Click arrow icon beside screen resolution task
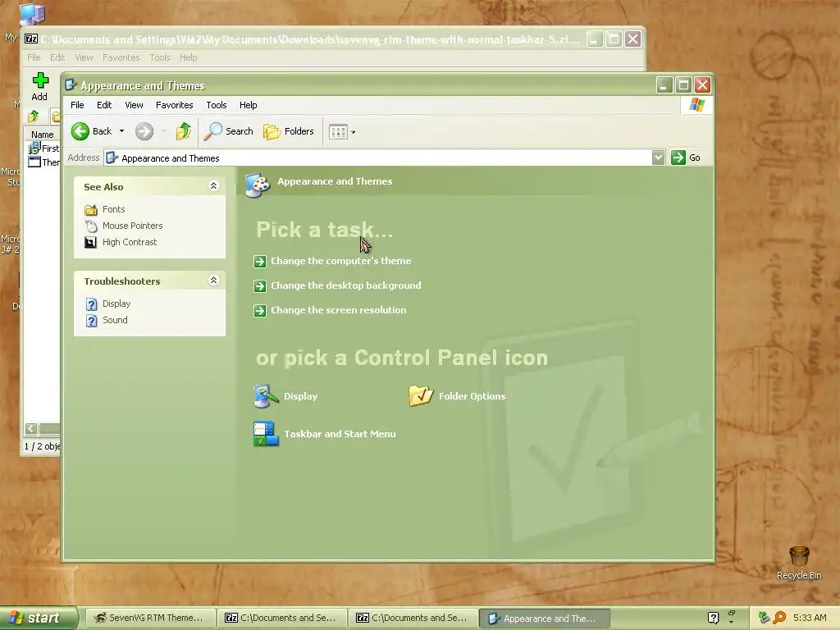840x630 pixels. 260,311
